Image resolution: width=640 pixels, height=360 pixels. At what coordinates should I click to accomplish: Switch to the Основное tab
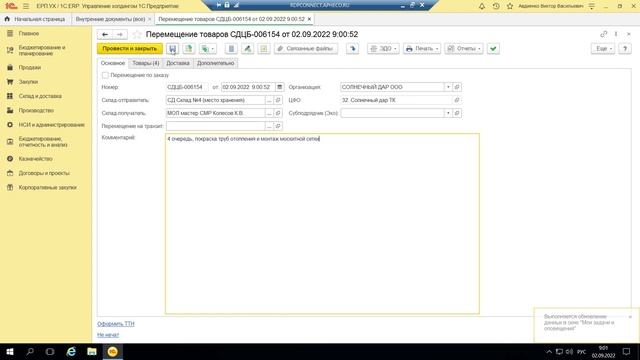click(113, 63)
